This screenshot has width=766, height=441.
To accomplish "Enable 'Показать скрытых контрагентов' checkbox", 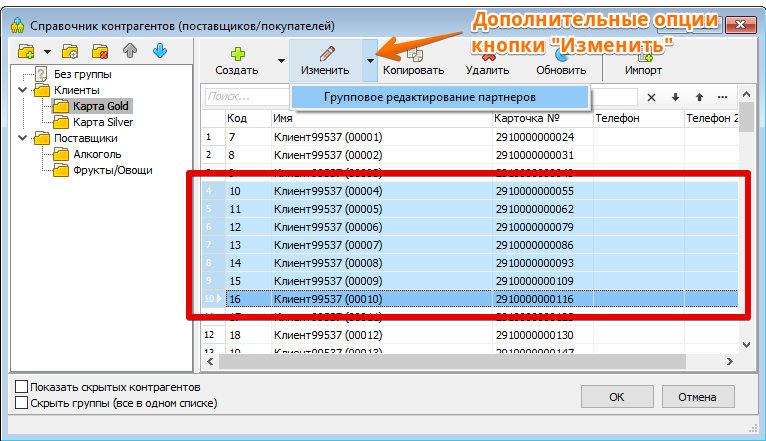I will 22,387.
